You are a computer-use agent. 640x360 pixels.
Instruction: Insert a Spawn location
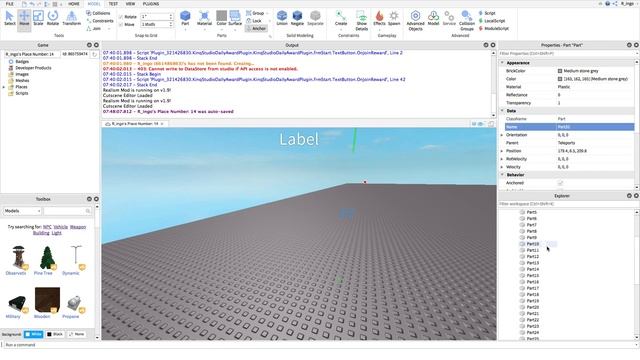tap(394, 19)
